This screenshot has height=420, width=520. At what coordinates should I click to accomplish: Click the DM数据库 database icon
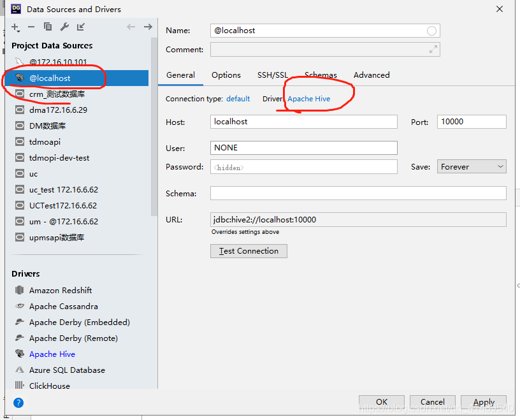point(20,126)
